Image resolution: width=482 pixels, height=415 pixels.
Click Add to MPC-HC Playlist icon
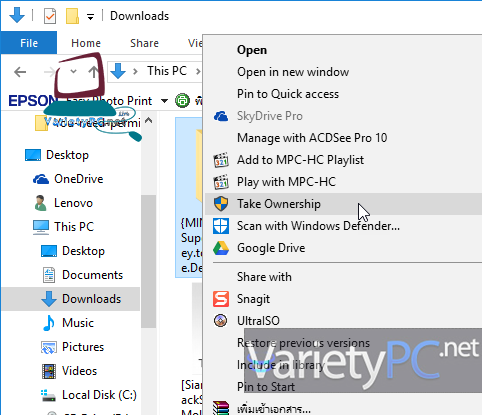[x=221, y=160]
